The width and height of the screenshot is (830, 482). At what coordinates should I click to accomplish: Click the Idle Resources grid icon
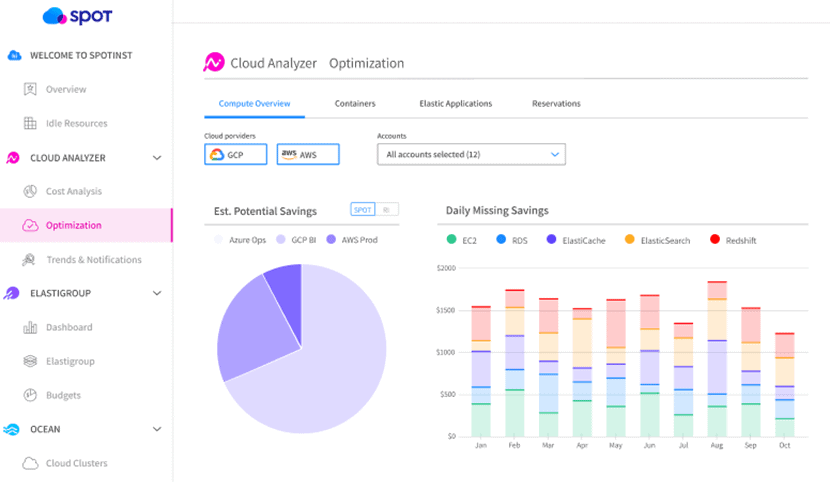30,123
